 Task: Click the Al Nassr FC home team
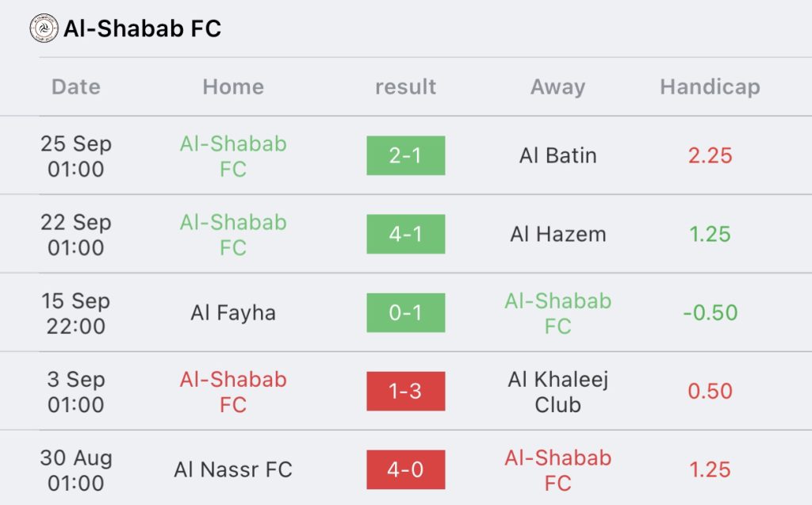point(233,470)
